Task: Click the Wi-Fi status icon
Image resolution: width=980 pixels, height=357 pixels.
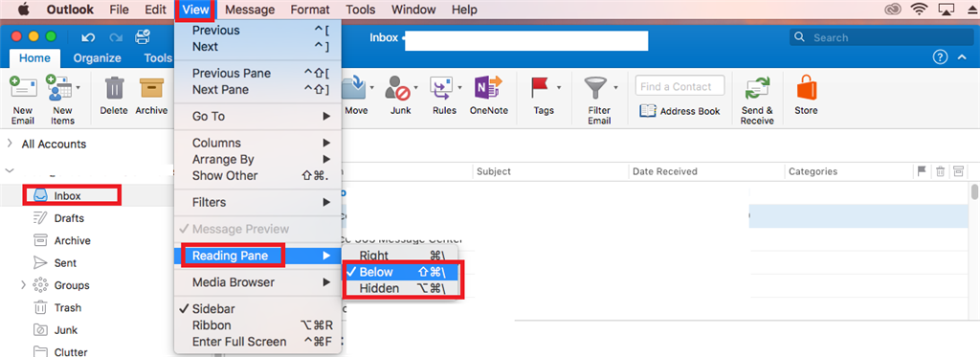Action: pyautogui.click(x=919, y=10)
